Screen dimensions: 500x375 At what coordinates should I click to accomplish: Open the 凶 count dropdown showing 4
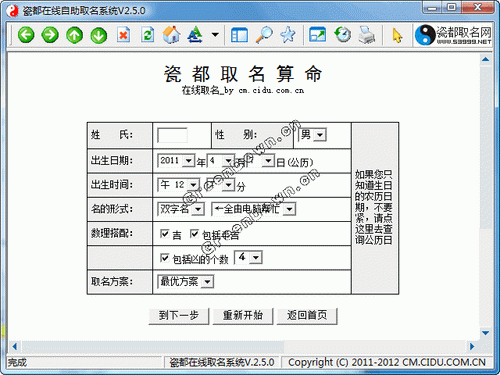[x=248, y=257]
